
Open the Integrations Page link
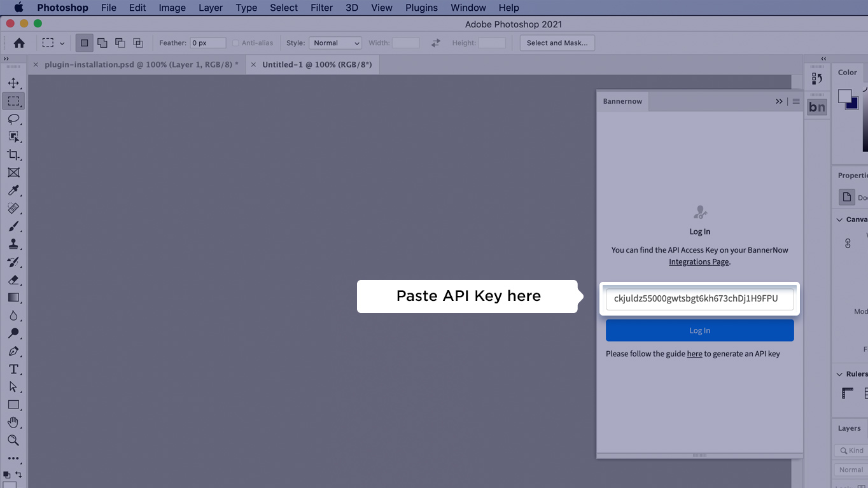699,261
